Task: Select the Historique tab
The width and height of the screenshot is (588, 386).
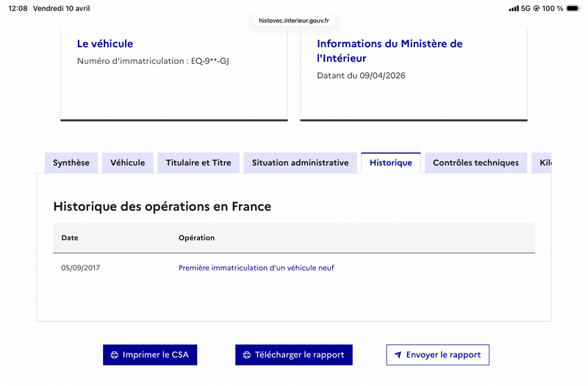Action: (x=391, y=162)
